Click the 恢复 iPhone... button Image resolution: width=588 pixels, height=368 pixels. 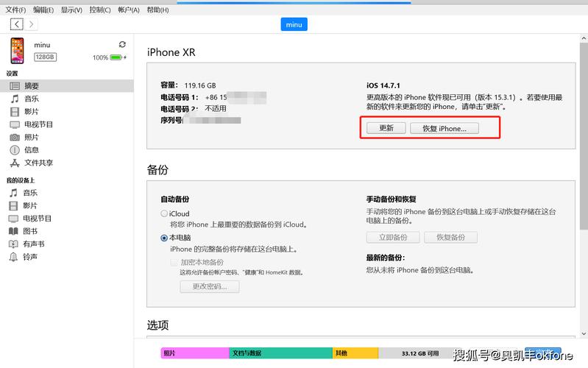click(x=444, y=128)
